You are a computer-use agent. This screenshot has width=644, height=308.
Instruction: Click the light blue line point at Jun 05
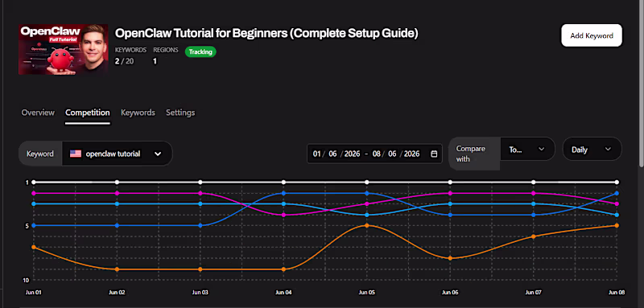point(367,215)
